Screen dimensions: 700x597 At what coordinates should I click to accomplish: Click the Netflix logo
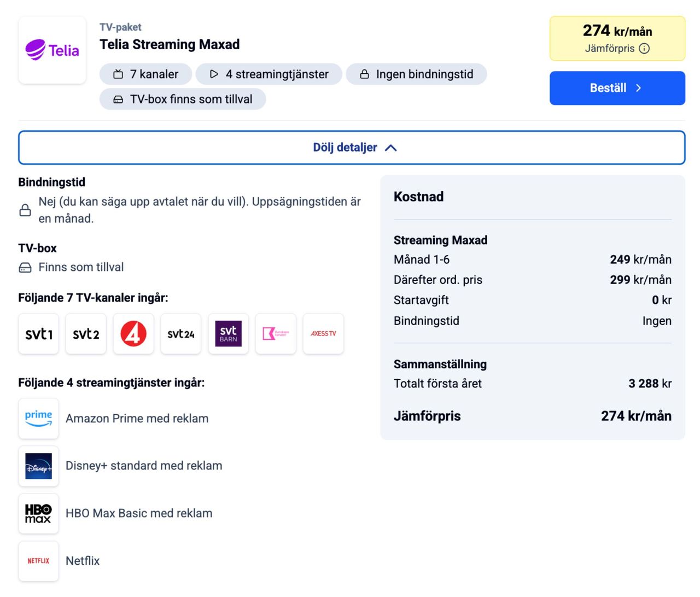coord(39,561)
